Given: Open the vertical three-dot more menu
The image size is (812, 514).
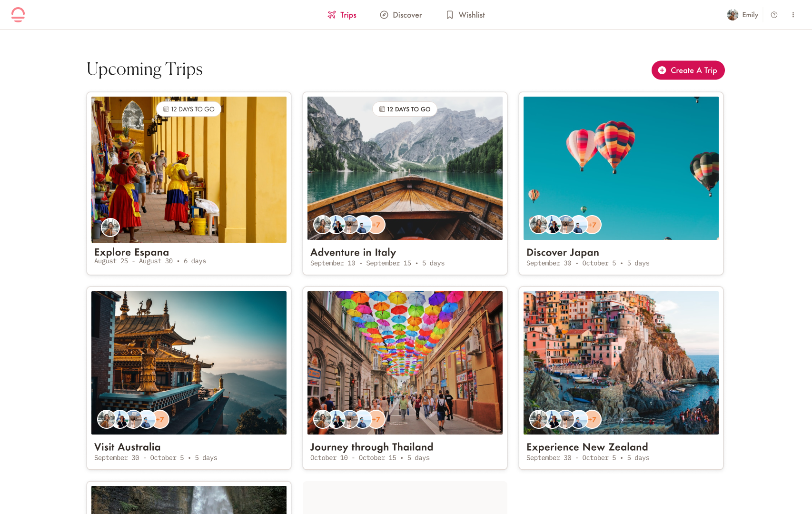Looking at the screenshot, I should pyautogui.click(x=793, y=15).
